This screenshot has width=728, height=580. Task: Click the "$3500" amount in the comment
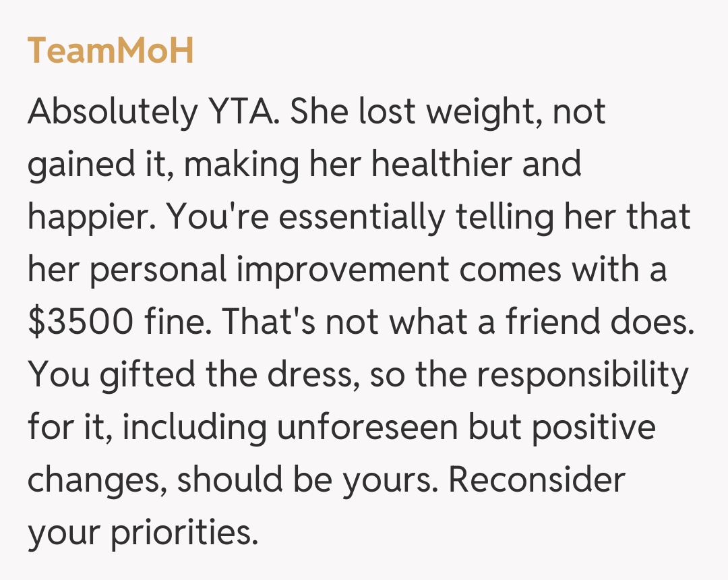[80, 323]
